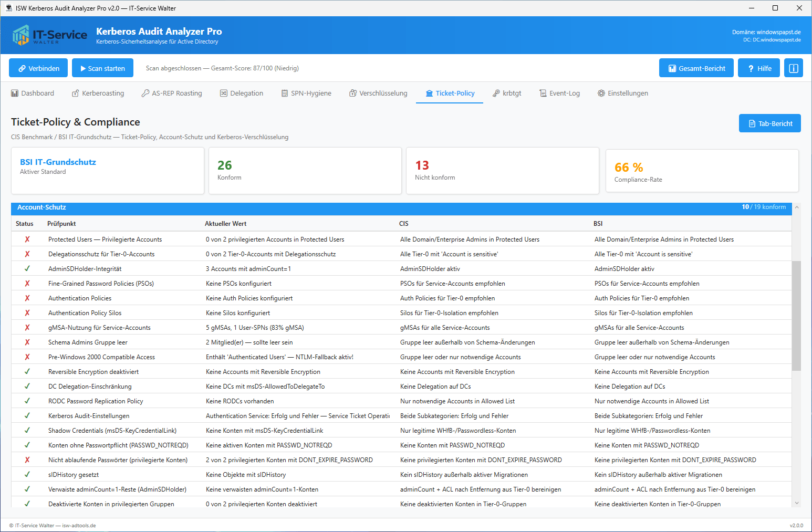
Task: Click '13 Nicht konform' card
Action: click(x=503, y=171)
